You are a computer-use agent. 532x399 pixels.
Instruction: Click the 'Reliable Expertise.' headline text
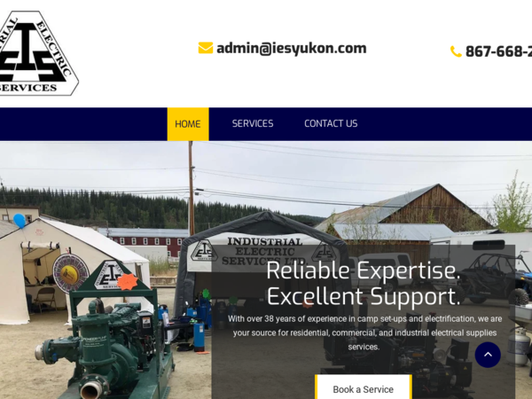coord(363,270)
